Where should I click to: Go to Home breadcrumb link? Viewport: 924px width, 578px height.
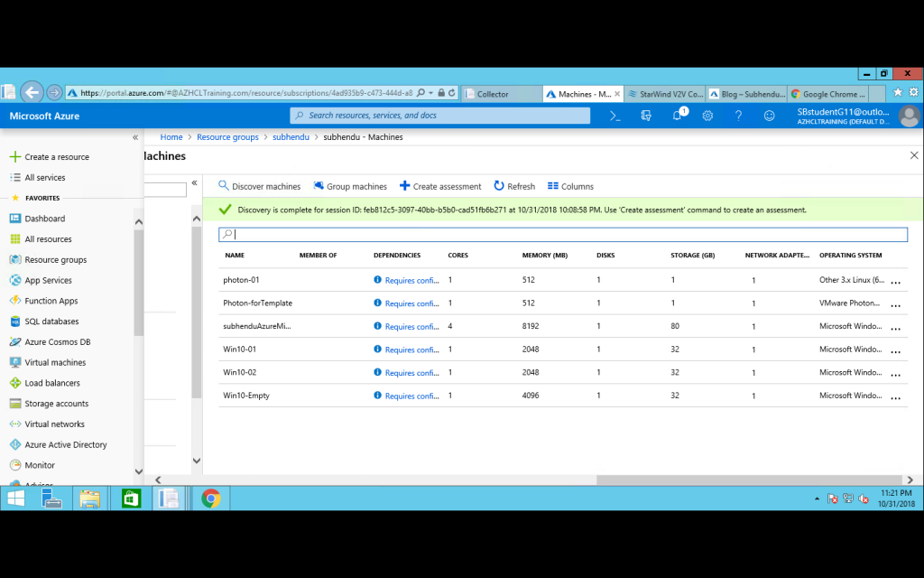(171, 137)
